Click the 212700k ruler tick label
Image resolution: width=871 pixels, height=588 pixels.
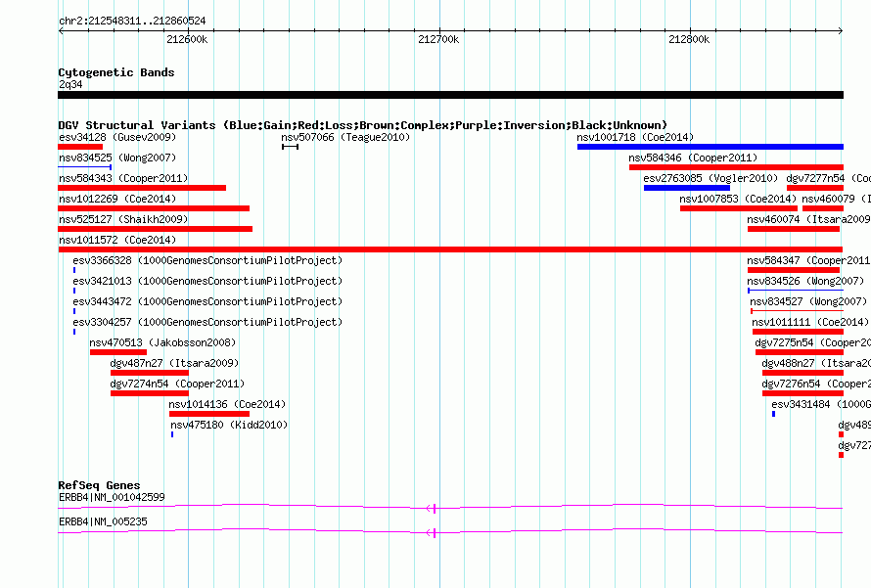438,39
